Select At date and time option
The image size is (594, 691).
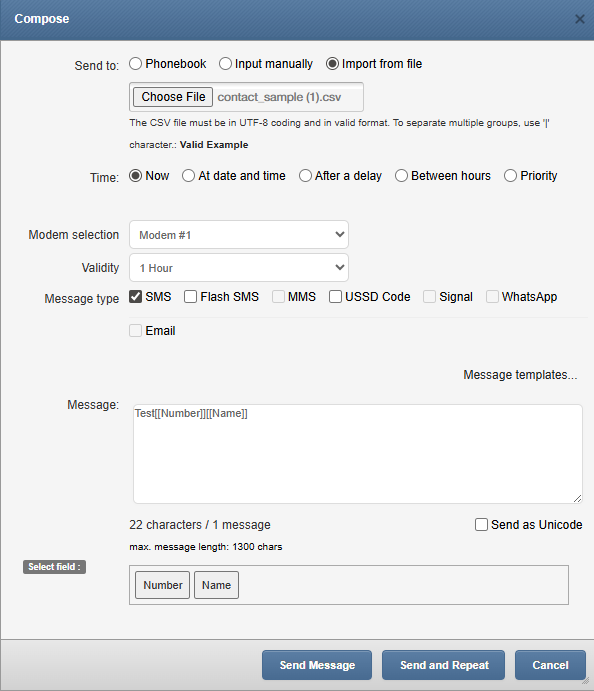click(x=188, y=176)
